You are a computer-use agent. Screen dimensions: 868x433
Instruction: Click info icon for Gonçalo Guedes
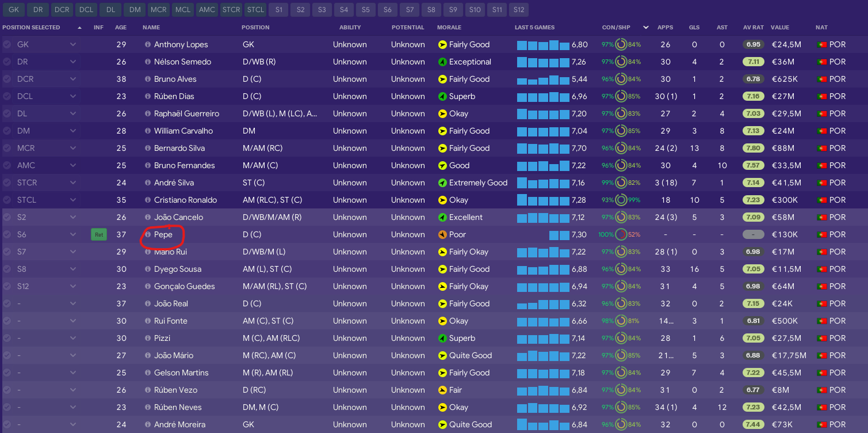(148, 286)
